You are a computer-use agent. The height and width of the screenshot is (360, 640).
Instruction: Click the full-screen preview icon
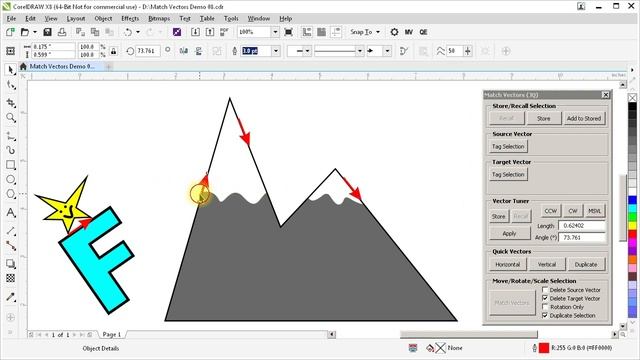pos(289,32)
